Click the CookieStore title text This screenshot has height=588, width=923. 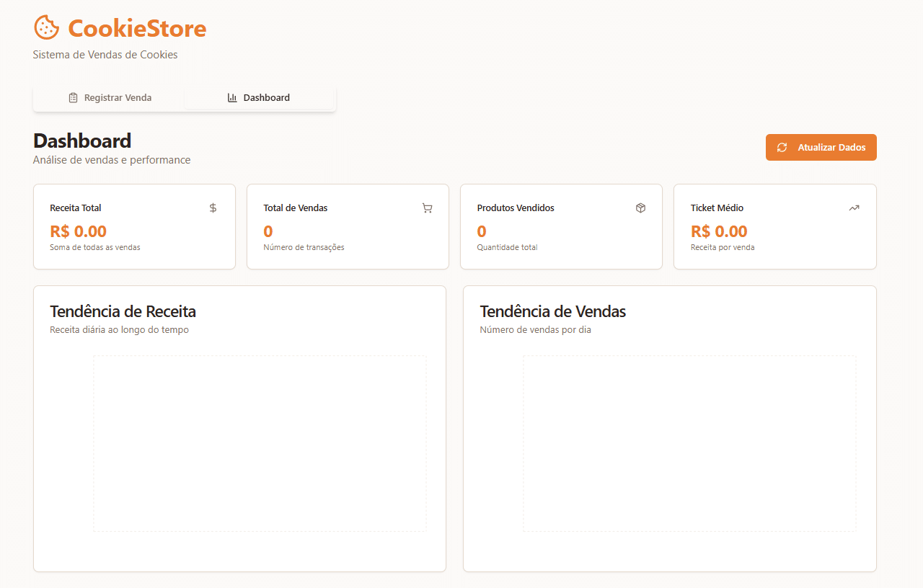click(137, 28)
